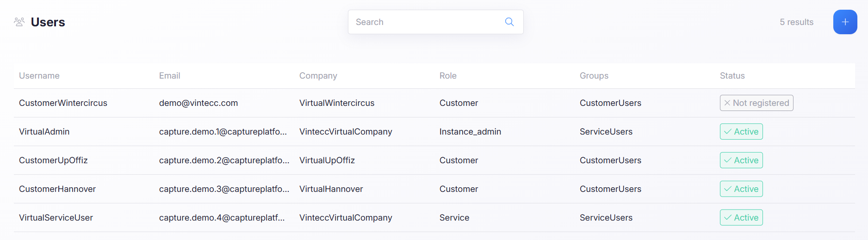The width and height of the screenshot is (868, 240).
Task: Click the capture.demo.4 email cell
Action: point(222,218)
